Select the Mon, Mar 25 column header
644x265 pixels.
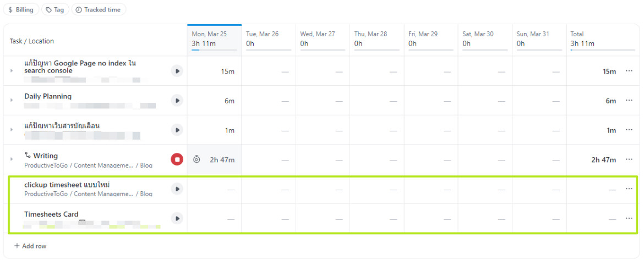(x=214, y=40)
